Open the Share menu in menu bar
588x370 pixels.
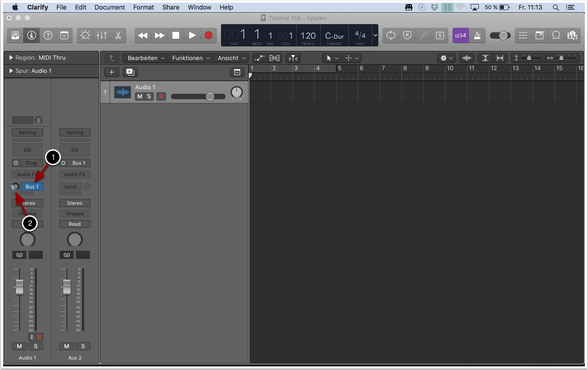point(171,7)
